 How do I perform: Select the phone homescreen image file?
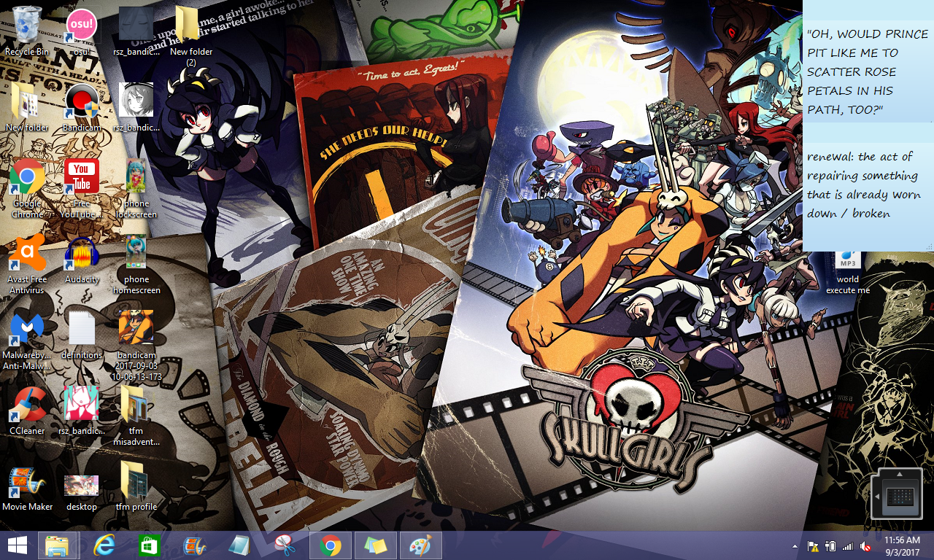pos(136,263)
